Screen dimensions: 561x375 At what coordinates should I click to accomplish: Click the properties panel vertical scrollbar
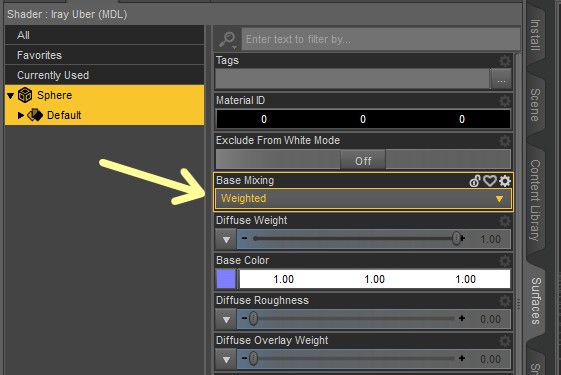(x=518, y=214)
